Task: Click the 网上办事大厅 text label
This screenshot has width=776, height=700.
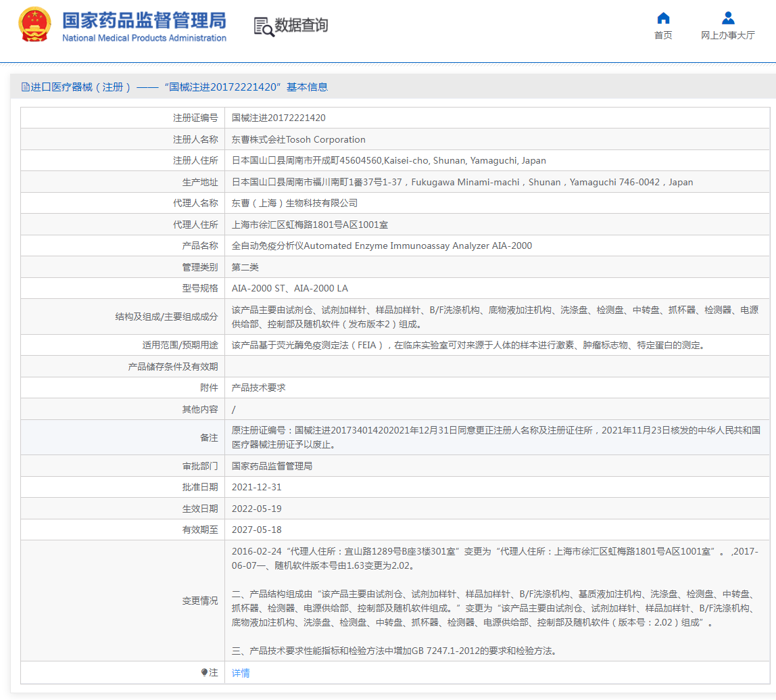Action: pos(728,35)
